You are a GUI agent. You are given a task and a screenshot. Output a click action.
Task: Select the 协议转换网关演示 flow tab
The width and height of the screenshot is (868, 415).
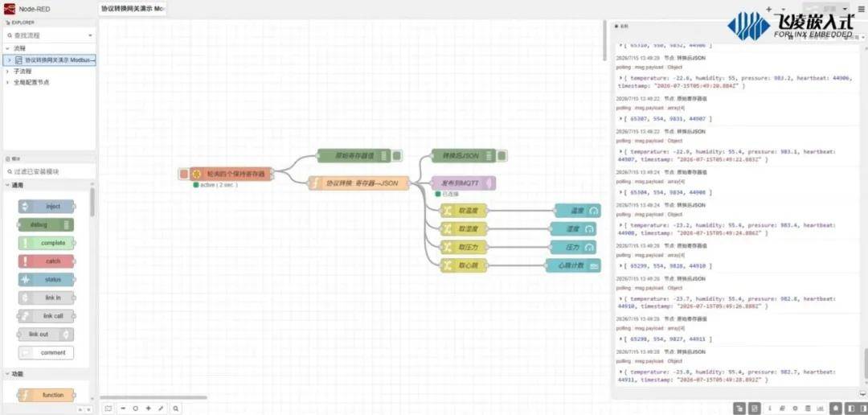[x=133, y=9]
